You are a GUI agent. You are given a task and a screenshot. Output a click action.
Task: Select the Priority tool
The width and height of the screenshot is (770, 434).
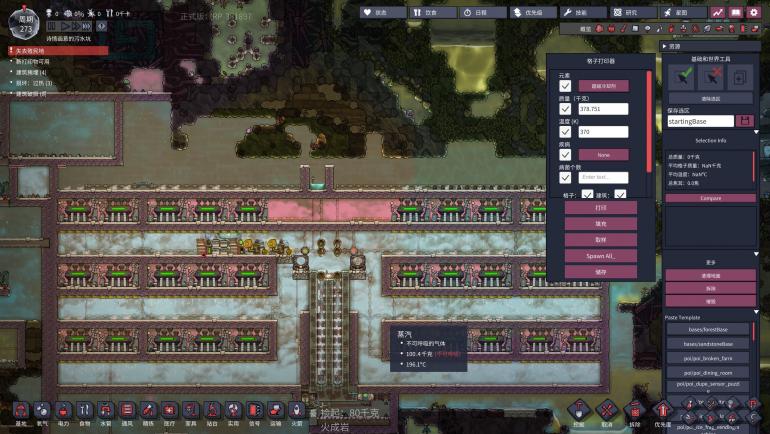pos(662,410)
